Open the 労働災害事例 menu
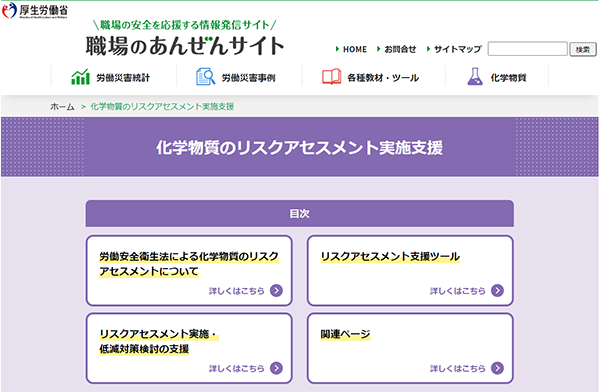The image size is (600, 392). (249, 78)
